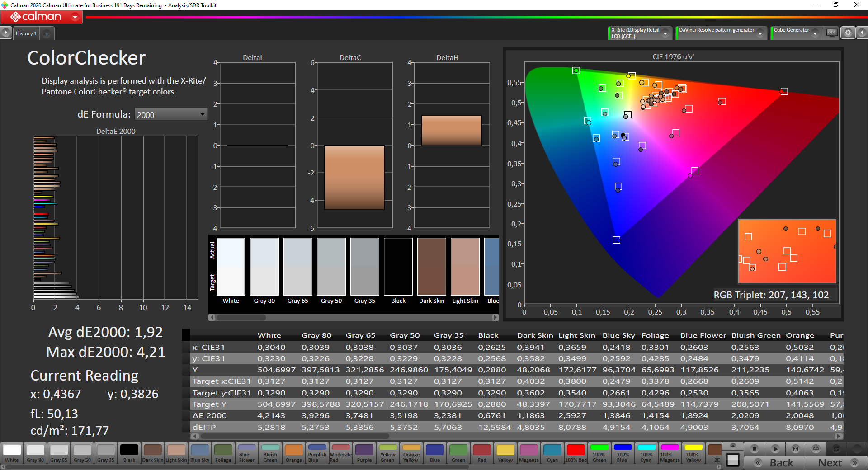Open the pattern window icon between play and infinity
Screen dimensions: 868x470
pos(796,449)
